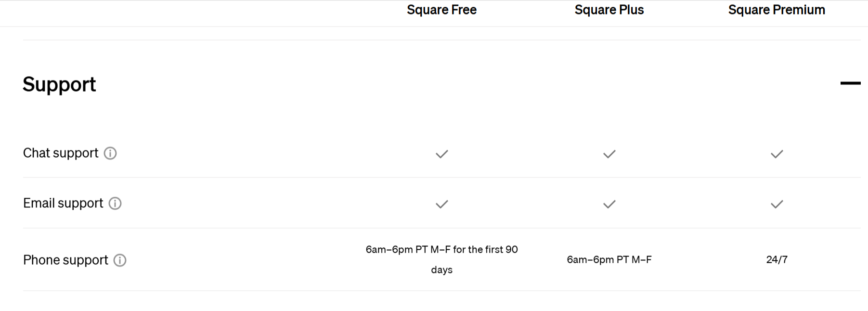Click the Email support checkmark under Square Free
868x311 pixels.
[x=441, y=204]
